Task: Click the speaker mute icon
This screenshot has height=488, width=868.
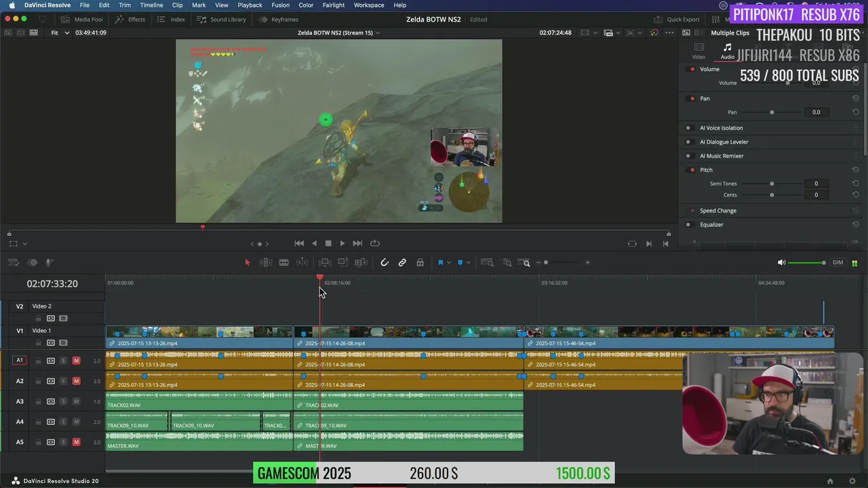Action: tap(781, 262)
